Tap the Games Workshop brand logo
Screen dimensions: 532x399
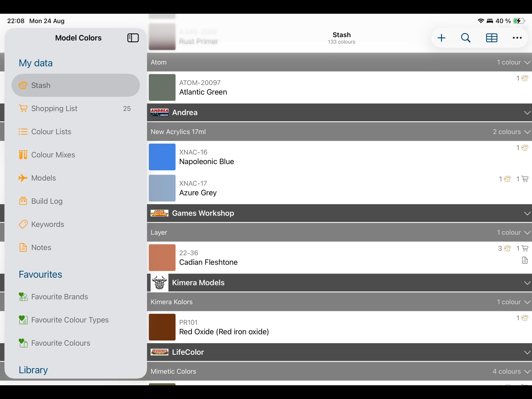point(159,213)
